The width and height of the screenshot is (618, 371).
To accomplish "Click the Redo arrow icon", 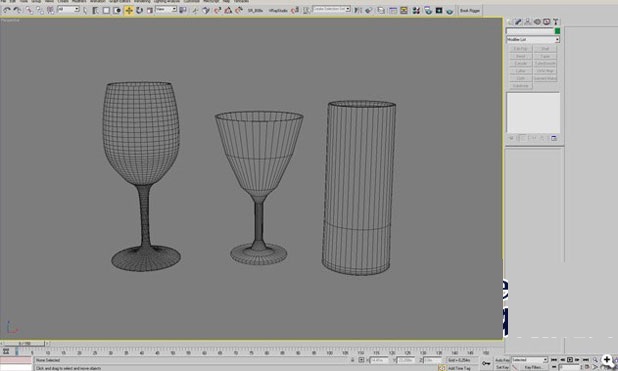I will pyautogui.click(x=17, y=10).
